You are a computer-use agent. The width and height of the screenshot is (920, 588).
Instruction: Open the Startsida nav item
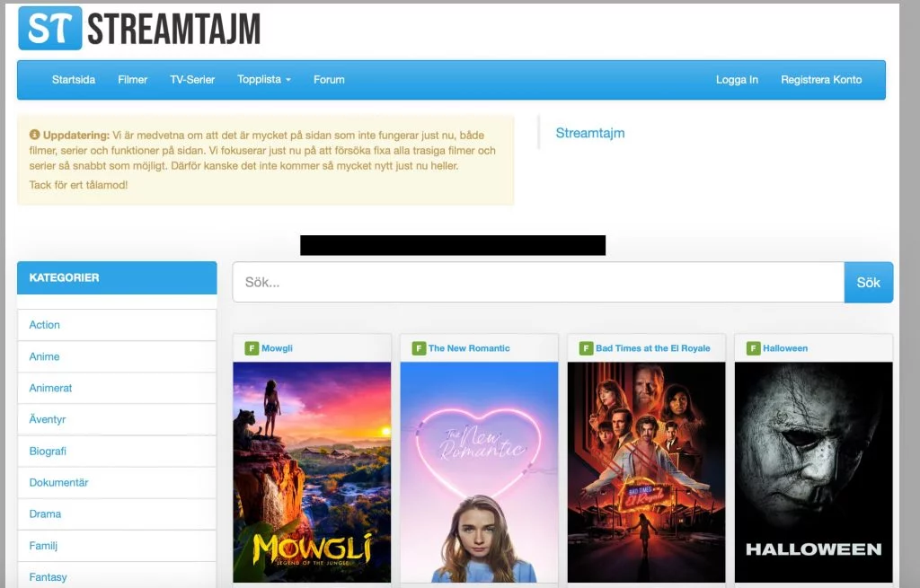click(73, 80)
